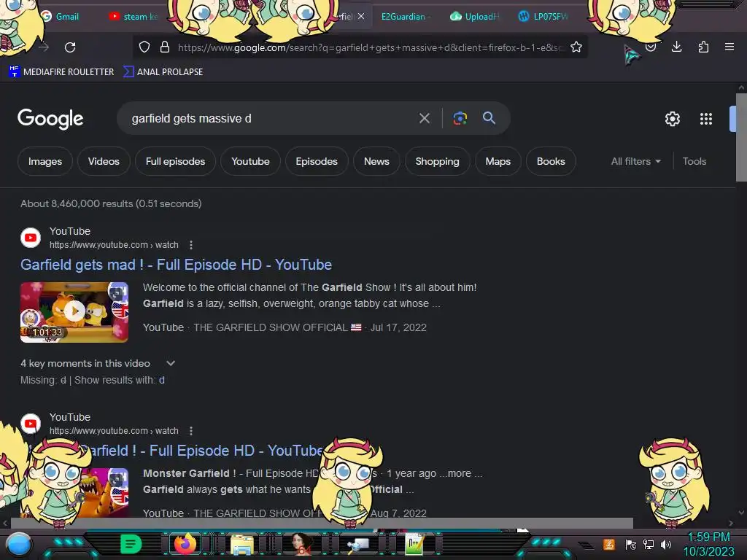Switch to the Gmail tab
Screen dimensions: 747x560
point(61,16)
